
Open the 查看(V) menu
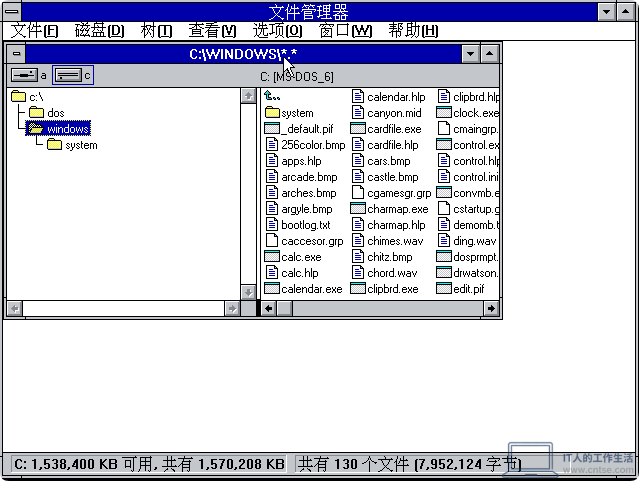212,31
